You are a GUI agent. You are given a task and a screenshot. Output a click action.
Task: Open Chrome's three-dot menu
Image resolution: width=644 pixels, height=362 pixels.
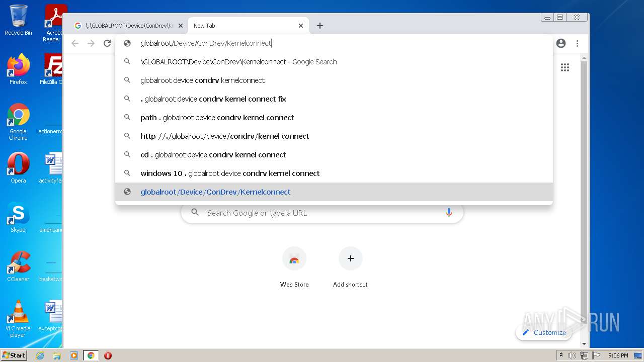pyautogui.click(x=578, y=43)
